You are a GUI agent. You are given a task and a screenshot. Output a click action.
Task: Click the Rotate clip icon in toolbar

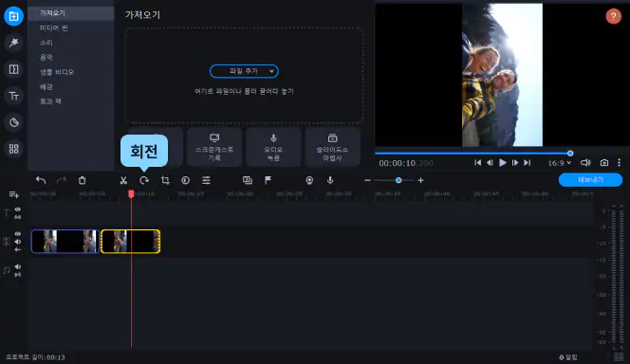point(144,181)
